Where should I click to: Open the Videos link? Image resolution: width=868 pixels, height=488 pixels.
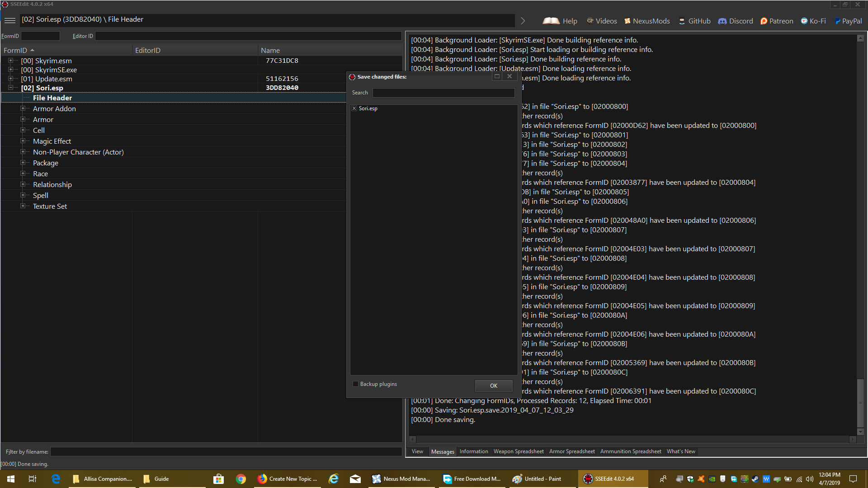(x=602, y=21)
